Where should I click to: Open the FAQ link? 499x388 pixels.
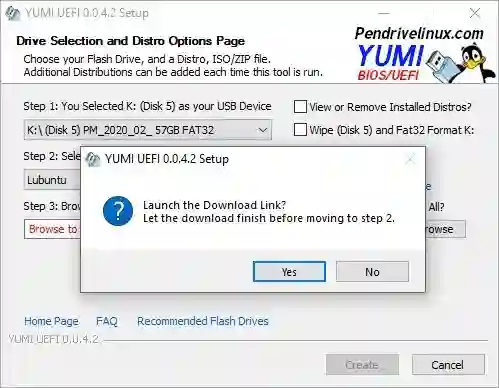[107, 321]
